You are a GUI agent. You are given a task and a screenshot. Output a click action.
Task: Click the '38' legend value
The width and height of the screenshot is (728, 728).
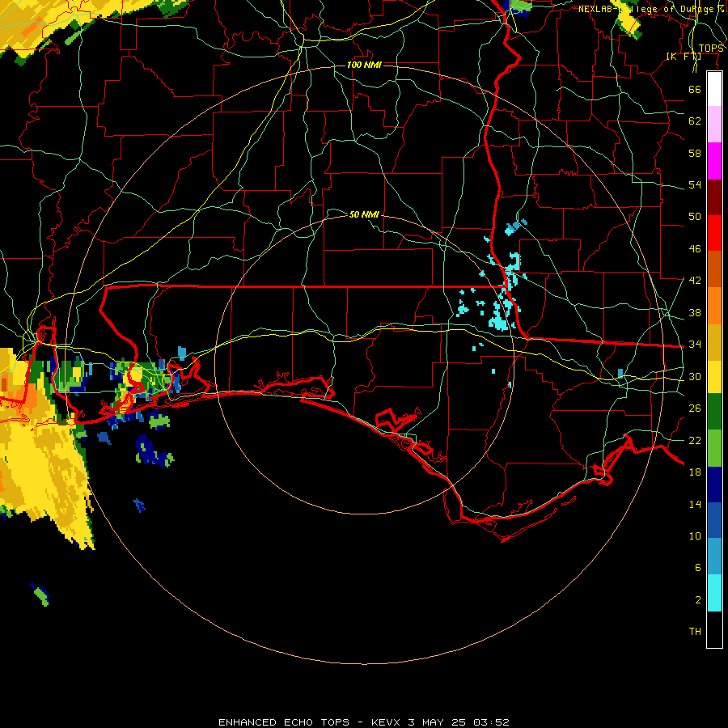click(695, 312)
